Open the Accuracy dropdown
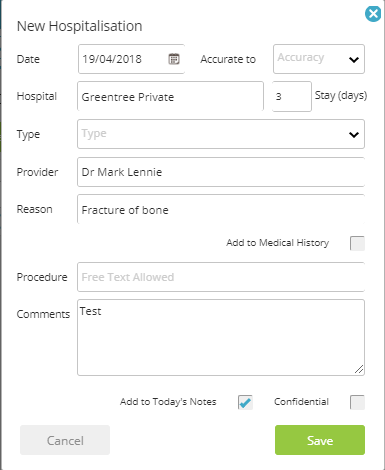This screenshot has width=385, height=470. tap(319, 59)
